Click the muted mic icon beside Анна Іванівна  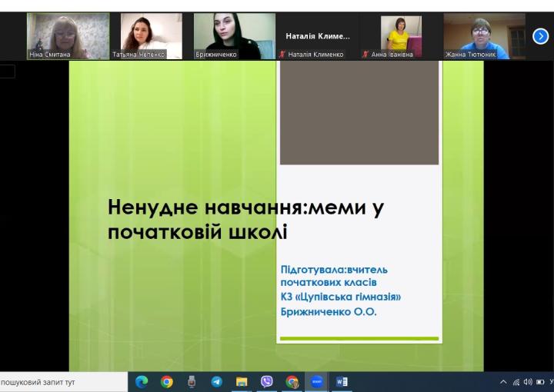point(365,55)
